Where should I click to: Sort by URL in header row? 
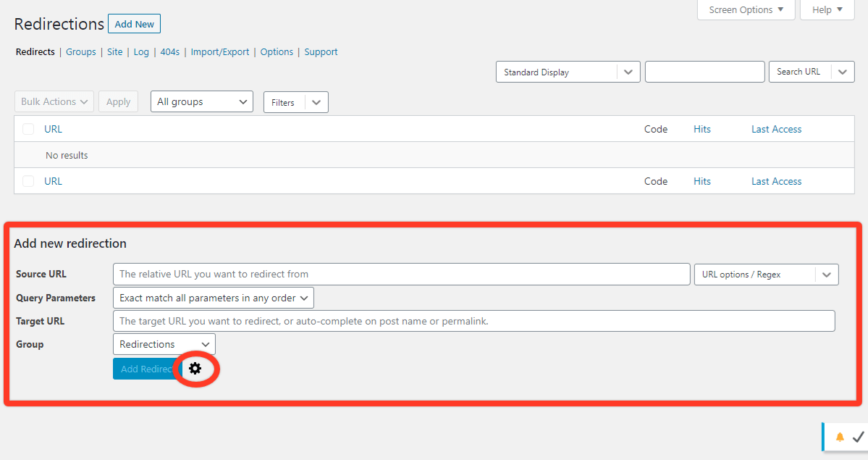(53, 129)
